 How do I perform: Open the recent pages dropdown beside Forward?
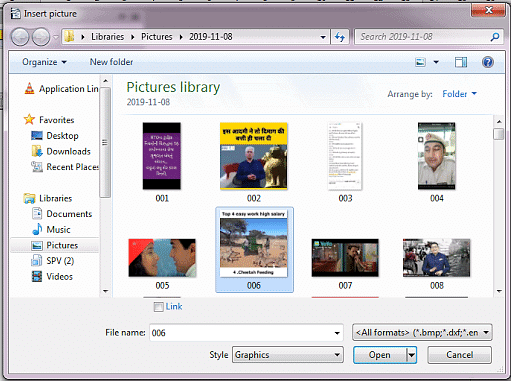56,37
